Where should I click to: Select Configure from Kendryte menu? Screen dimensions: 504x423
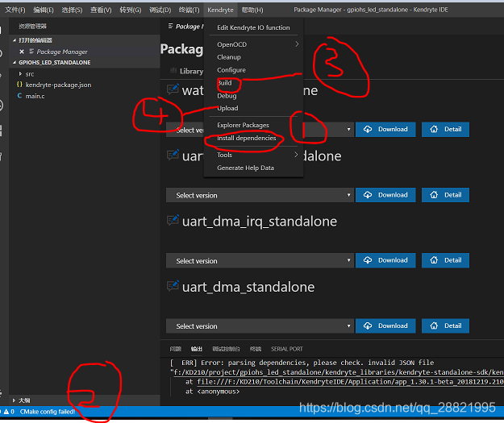pos(253,70)
